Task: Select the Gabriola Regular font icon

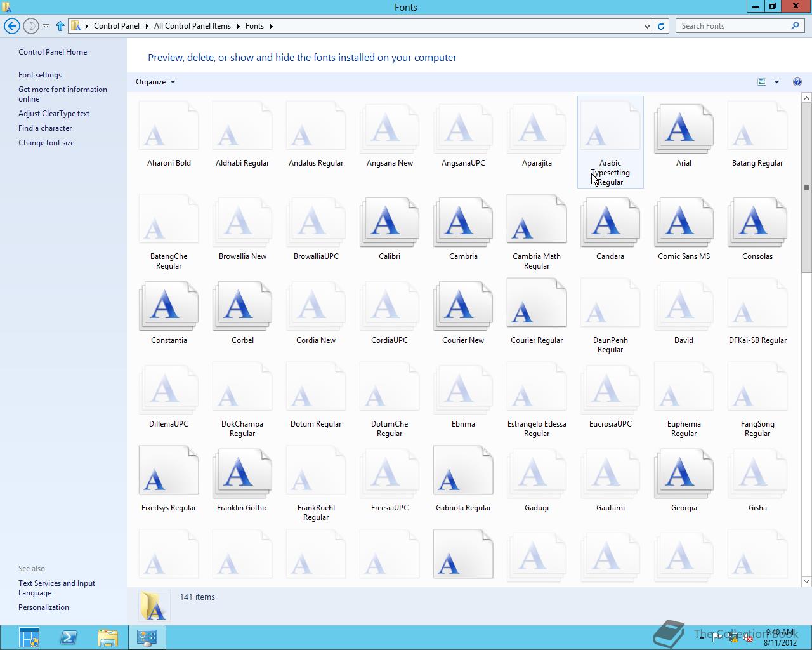Action: click(463, 472)
